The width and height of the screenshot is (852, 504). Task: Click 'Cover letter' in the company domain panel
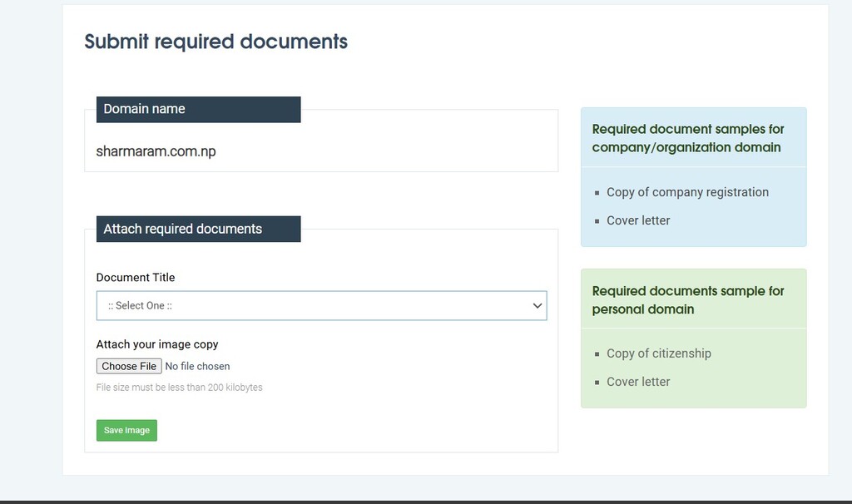click(x=638, y=220)
